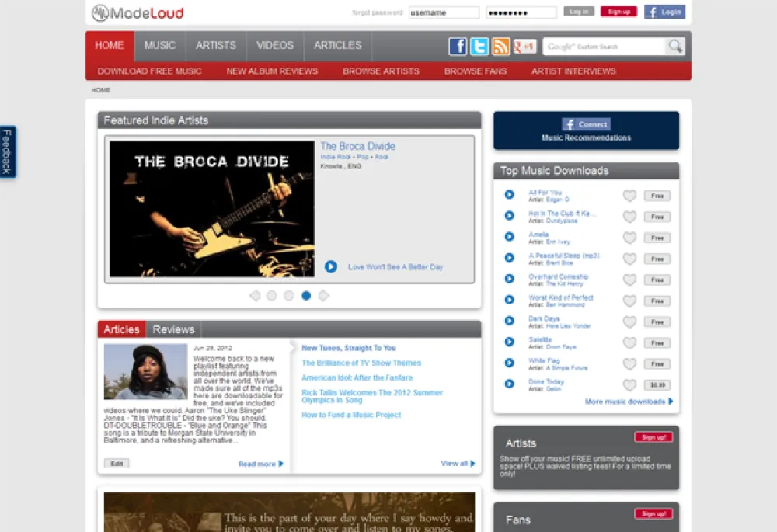The width and height of the screenshot is (777, 532).
Task: Switch to the Articles tab
Action: [x=121, y=329]
